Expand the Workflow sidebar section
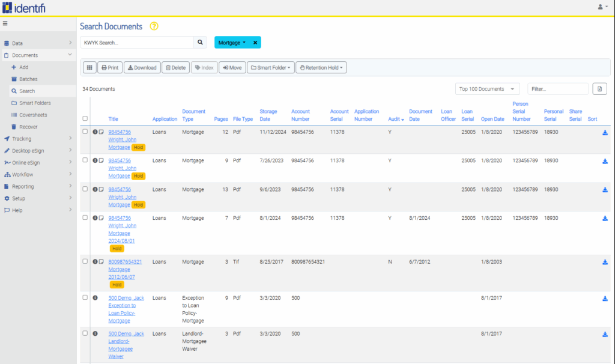Viewport: 615px width, 364px height. (x=38, y=175)
